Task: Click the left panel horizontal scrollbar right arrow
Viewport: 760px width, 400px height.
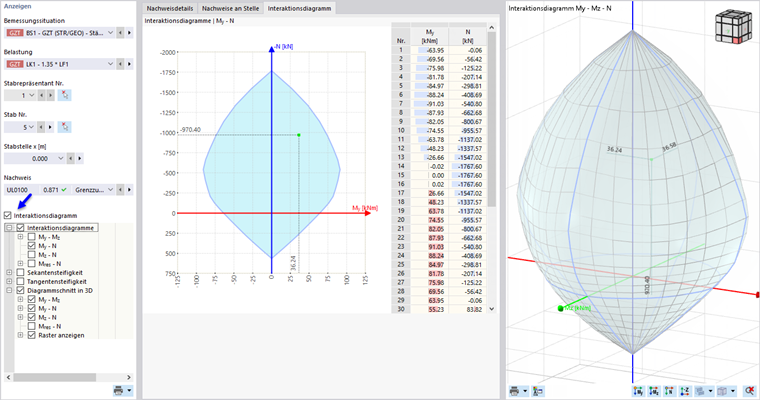Action: [129, 377]
